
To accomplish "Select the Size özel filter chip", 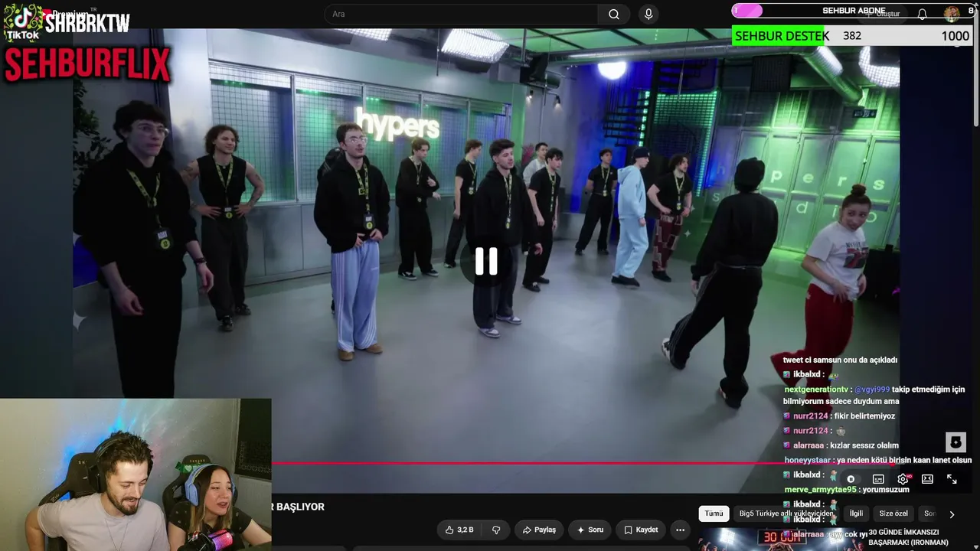I will tap(893, 514).
